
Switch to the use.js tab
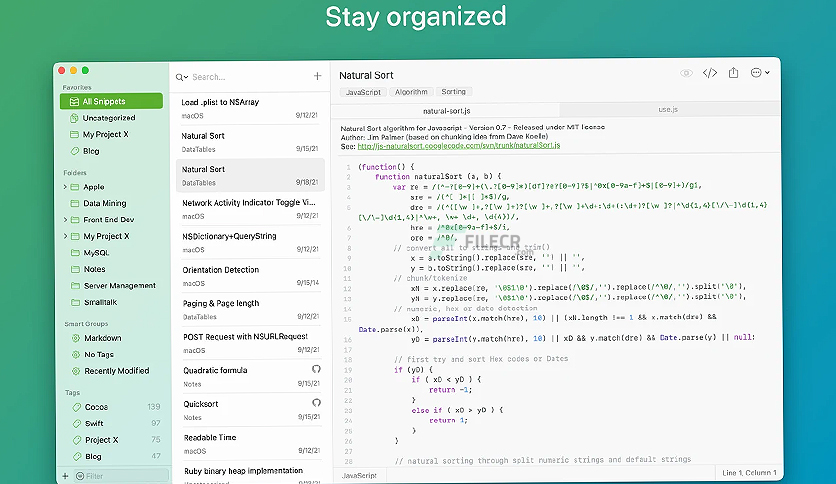[x=668, y=110]
